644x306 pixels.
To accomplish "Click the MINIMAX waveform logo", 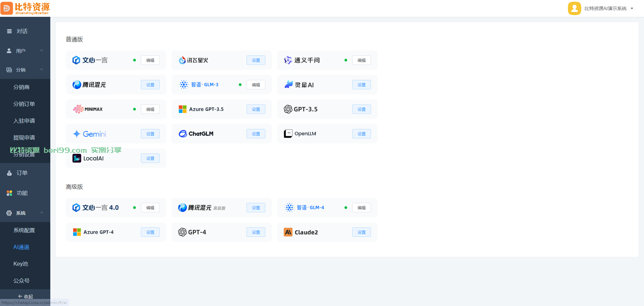I will 78,109.
